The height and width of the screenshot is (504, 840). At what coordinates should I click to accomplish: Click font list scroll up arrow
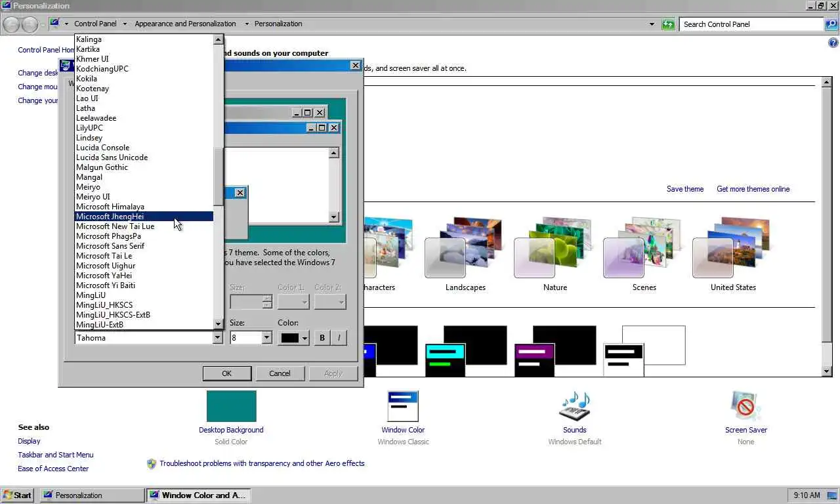point(219,39)
